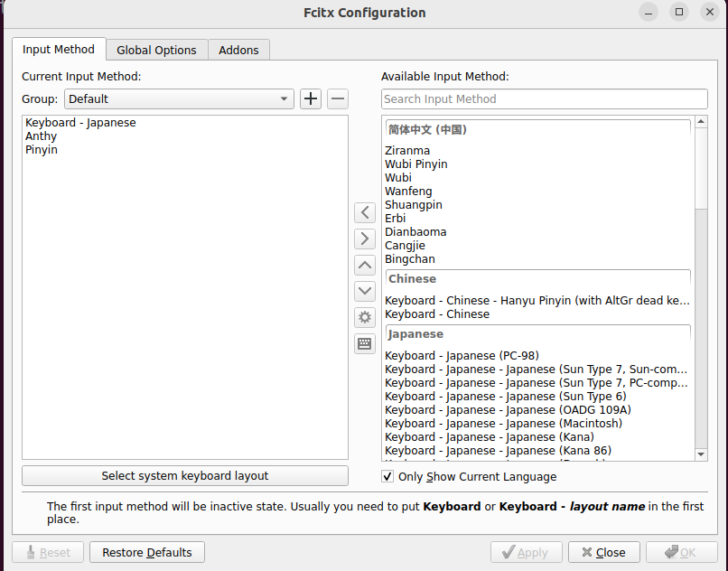Viewport: 728px width, 571px height.
Task: Click the Close button at bottom
Action: [x=603, y=552]
